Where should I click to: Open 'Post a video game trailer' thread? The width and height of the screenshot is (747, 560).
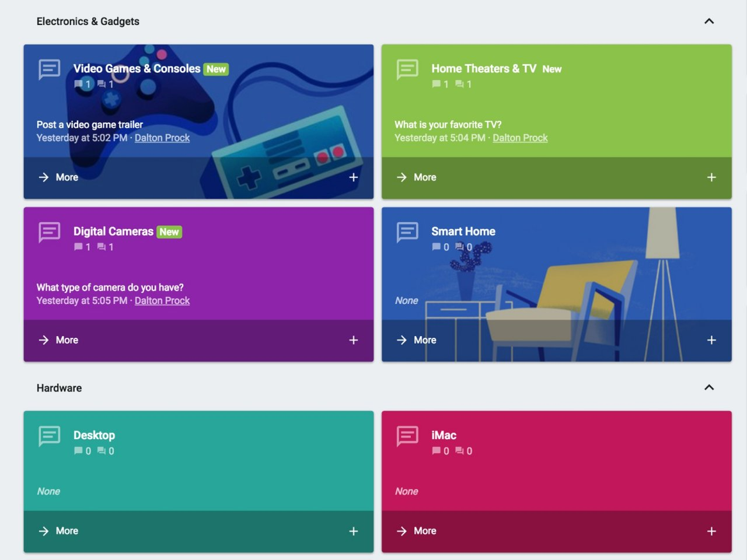click(x=89, y=125)
